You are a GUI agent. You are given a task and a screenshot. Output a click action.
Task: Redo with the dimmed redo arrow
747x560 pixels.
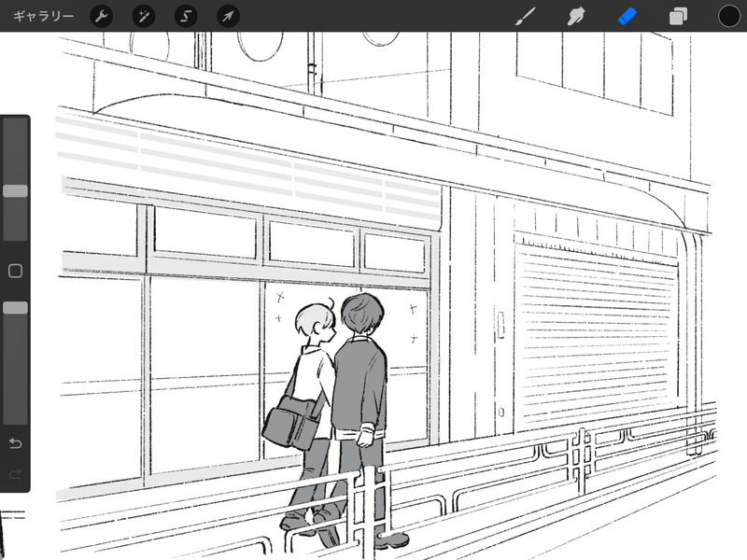(15, 474)
